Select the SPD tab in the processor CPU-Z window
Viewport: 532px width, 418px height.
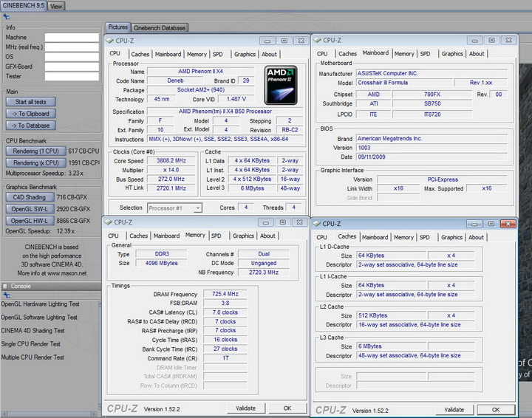[217, 54]
